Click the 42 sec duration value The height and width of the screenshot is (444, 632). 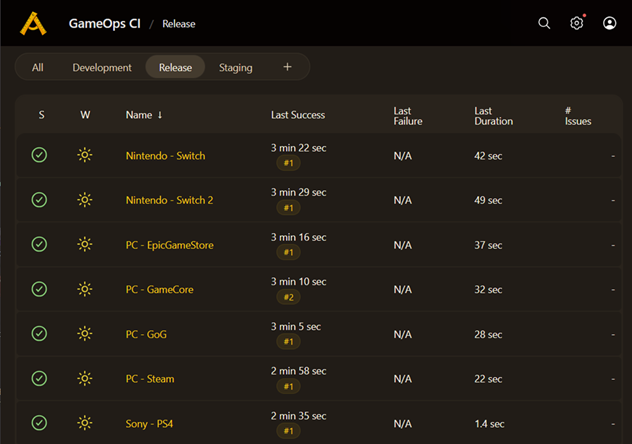coord(488,156)
